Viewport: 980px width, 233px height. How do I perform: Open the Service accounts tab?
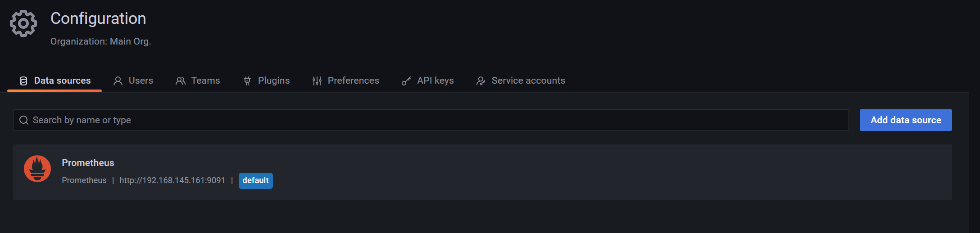[x=521, y=81]
